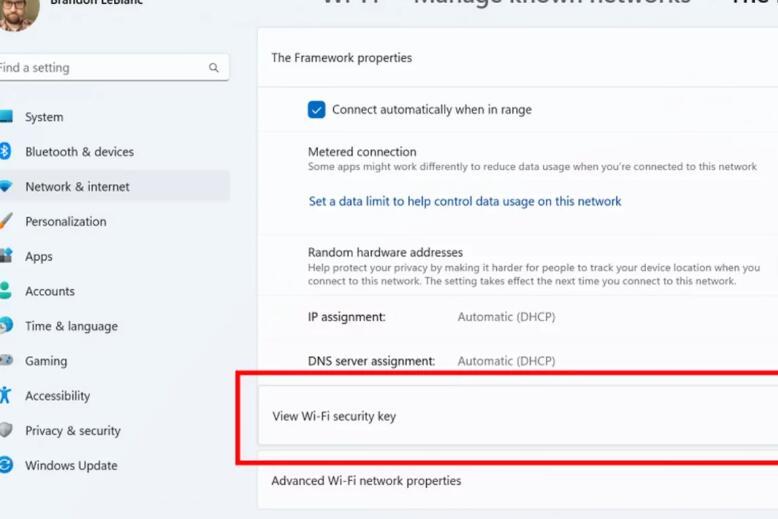
Task: Expand Advanced Wi-Fi network properties
Action: click(x=518, y=480)
